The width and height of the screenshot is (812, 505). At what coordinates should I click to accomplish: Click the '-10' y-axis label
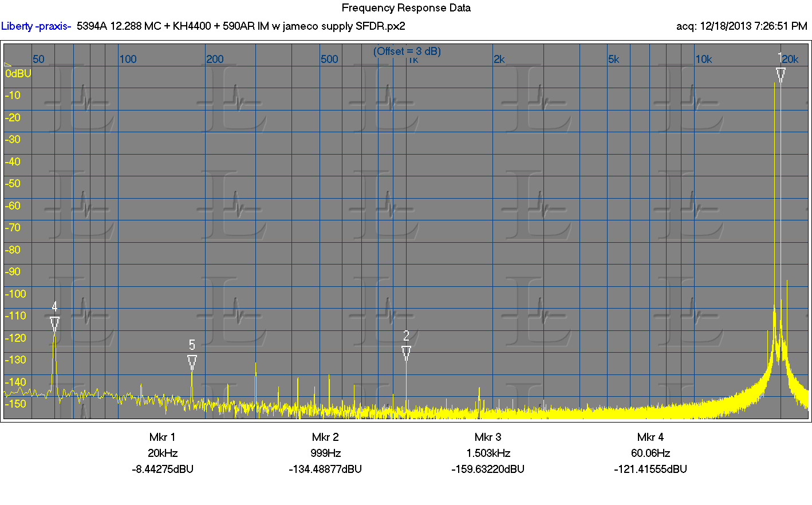coord(13,96)
